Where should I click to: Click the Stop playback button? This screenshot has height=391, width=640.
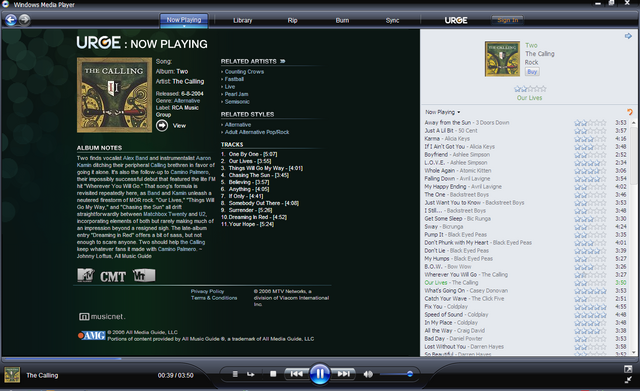click(x=273, y=374)
